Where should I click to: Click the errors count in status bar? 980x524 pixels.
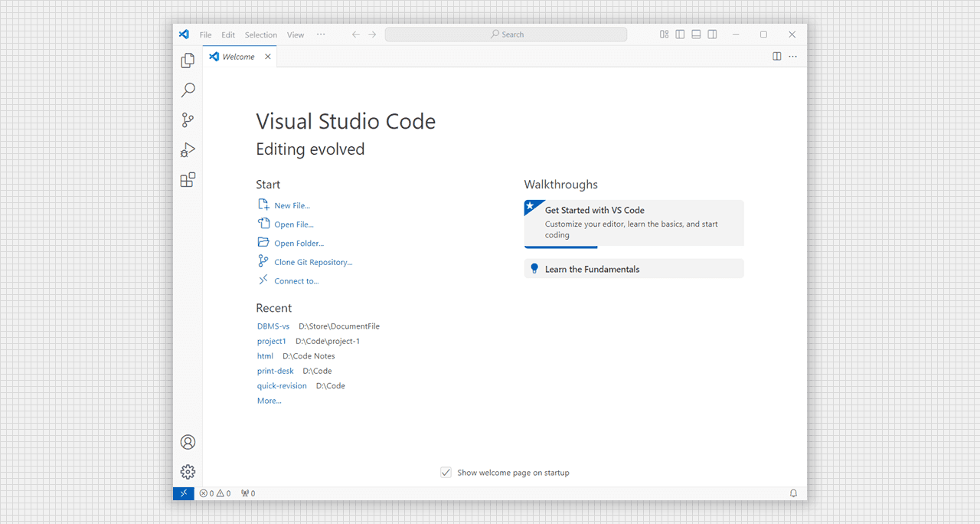(x=207, y=493)
